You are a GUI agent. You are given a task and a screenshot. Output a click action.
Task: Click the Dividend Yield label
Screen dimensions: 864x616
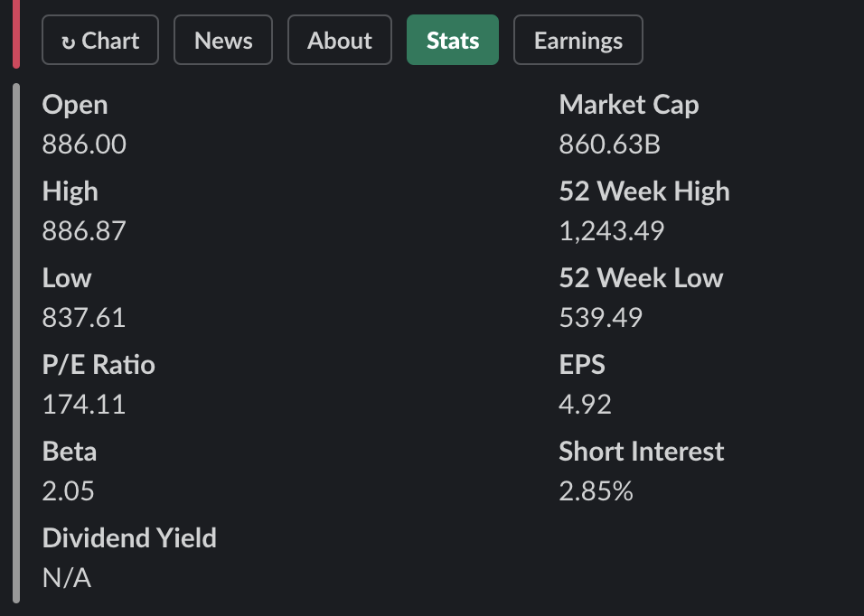tap(129, 537)
